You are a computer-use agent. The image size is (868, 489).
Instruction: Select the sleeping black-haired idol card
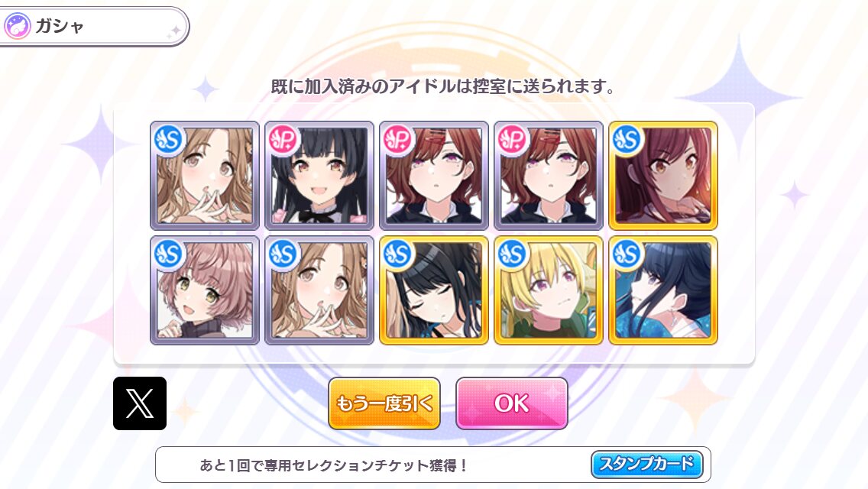coord(434,290)
